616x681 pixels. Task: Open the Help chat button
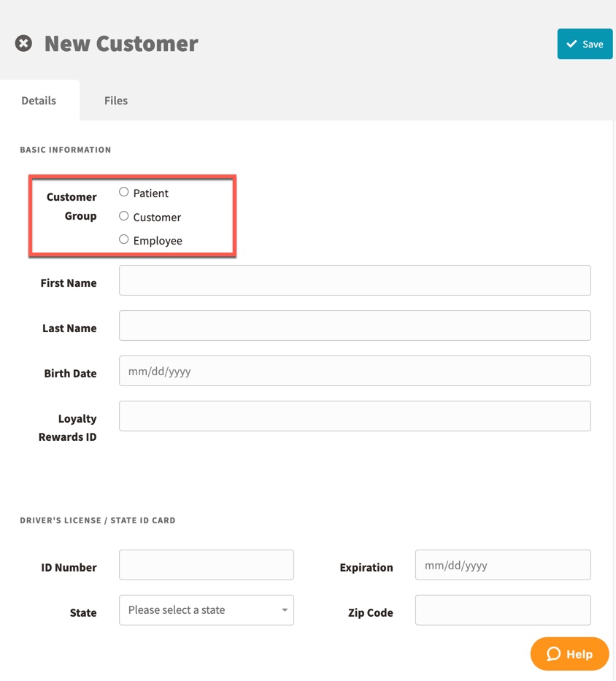(569, 654)
